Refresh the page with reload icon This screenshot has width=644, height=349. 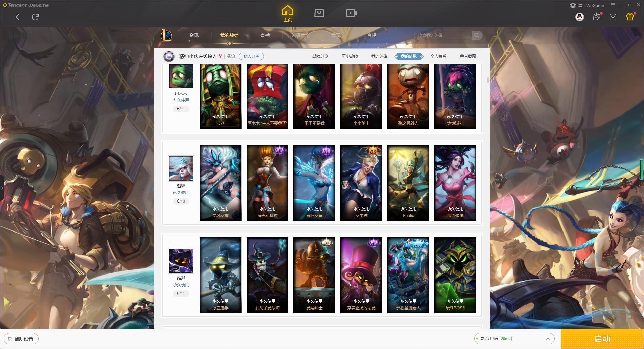pos(35,17)
